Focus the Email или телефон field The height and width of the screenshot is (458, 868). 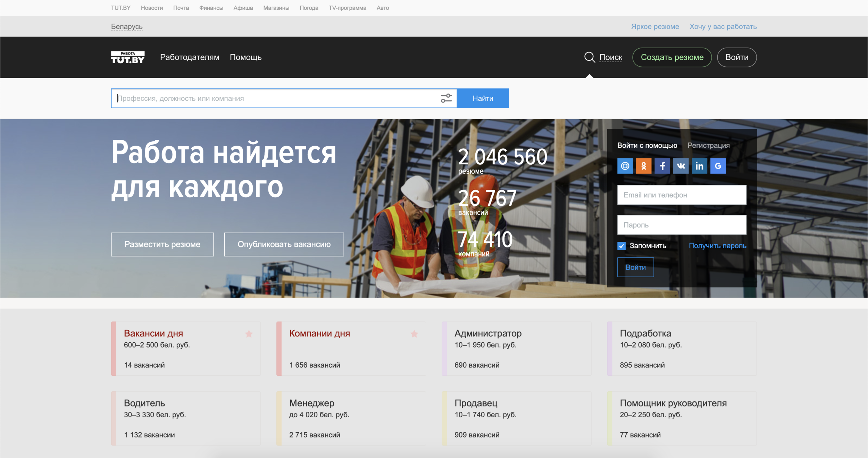(x=682, y=195)
